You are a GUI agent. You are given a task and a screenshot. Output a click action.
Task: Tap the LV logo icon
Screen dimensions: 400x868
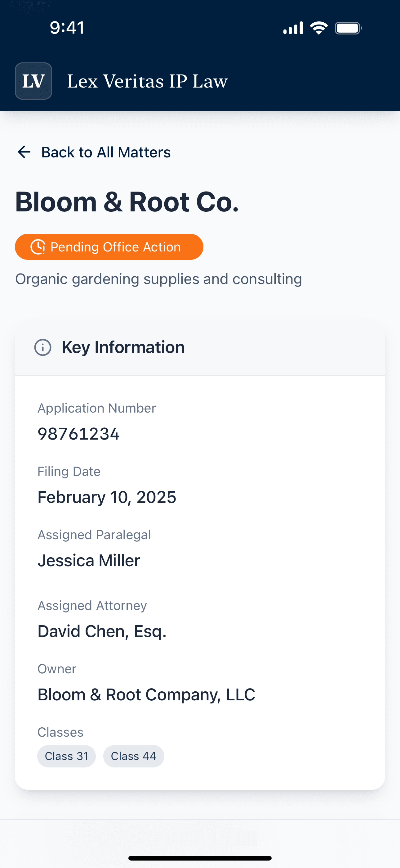(33, 81)
